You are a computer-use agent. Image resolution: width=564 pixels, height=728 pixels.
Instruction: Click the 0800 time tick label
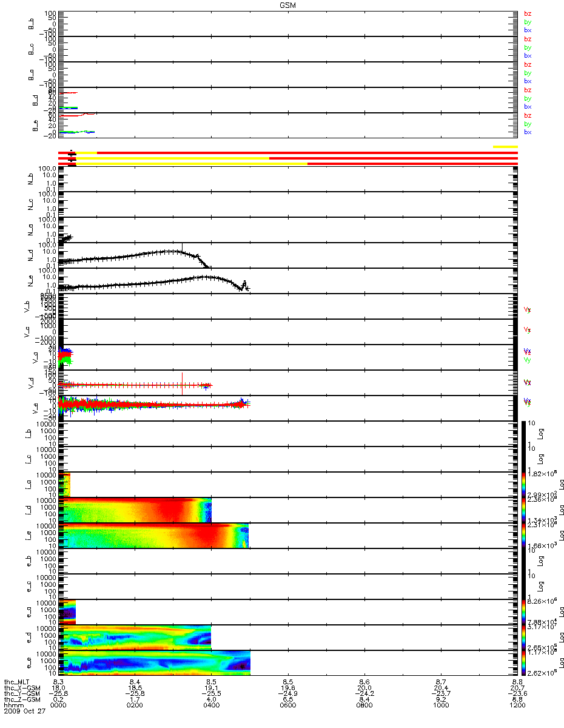point(364,706)
